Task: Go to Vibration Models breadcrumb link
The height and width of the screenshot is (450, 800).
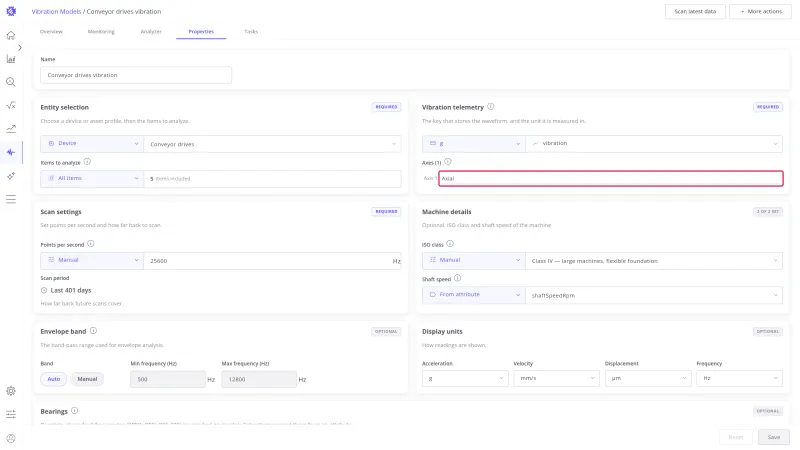Action: click(x=56, y=11)
